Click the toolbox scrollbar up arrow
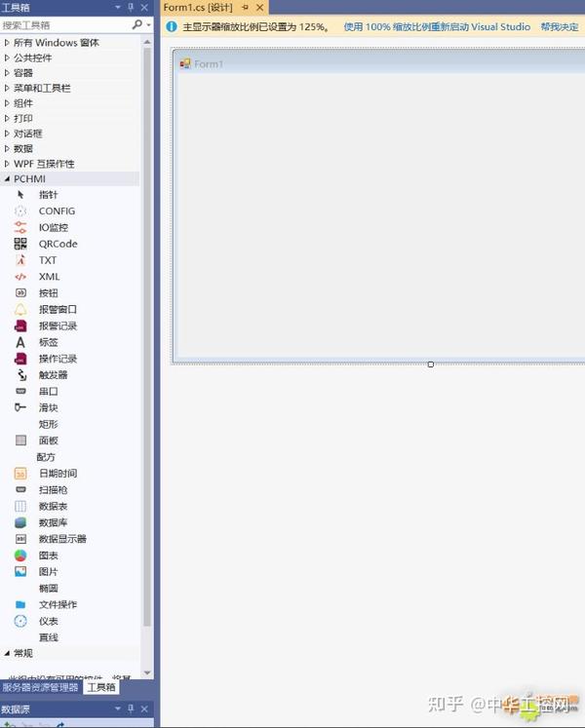Image resolution: width=585 pixels, height=728 pixels. (x=147, y=42)
